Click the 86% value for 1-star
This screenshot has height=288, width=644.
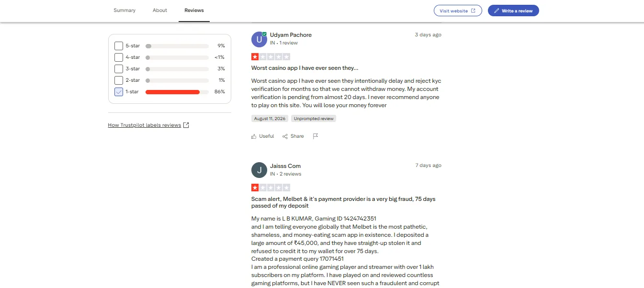coord(220,92)
